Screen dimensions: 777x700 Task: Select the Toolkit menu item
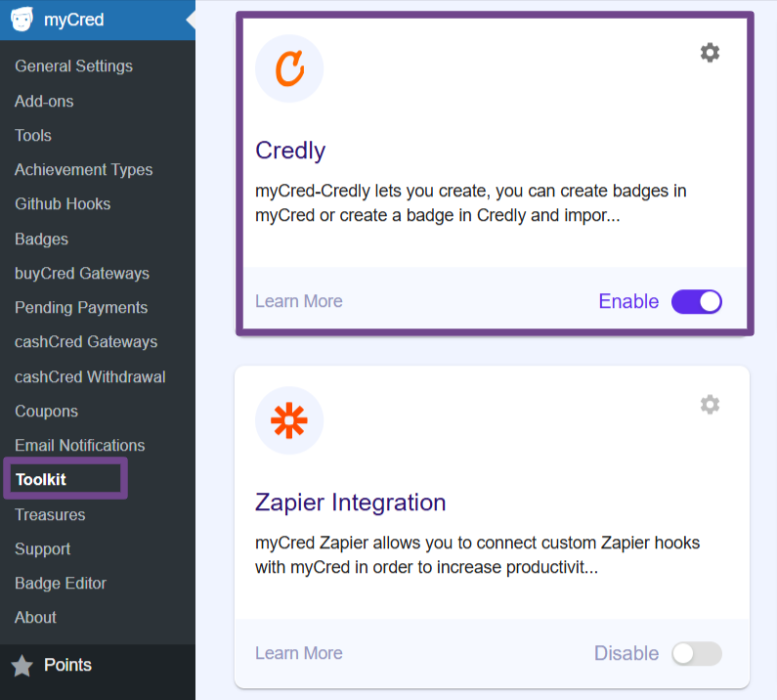[x=41, y=480]
